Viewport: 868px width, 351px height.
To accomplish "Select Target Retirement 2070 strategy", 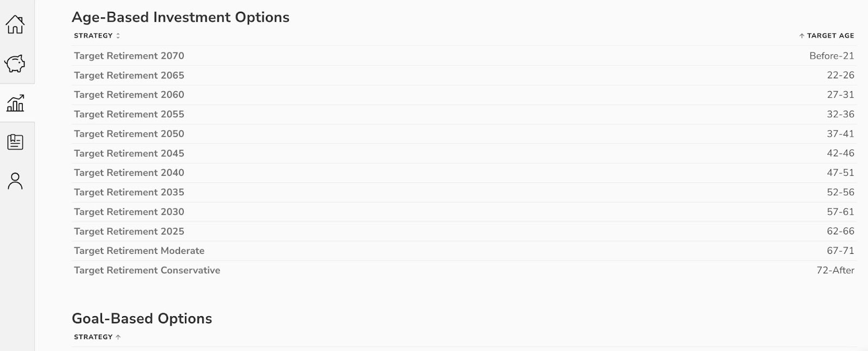I will (x=129, y=56).
